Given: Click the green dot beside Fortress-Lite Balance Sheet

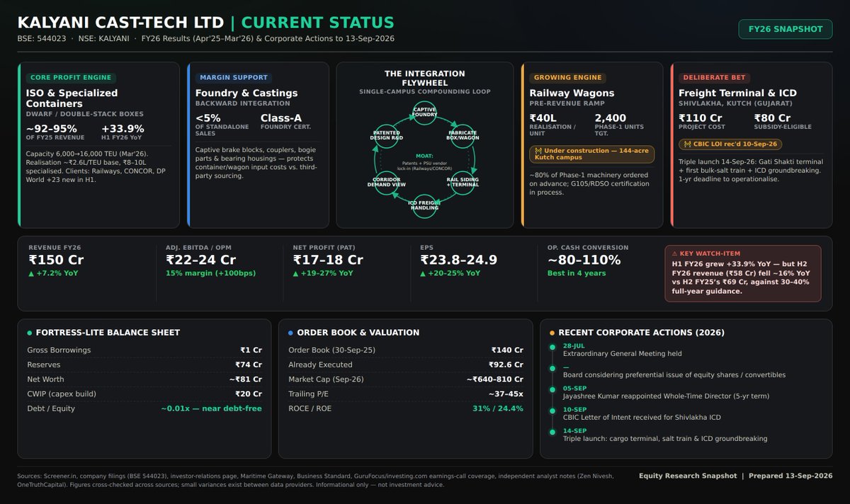Looking at the screenshot, I should tap(29, 333).
